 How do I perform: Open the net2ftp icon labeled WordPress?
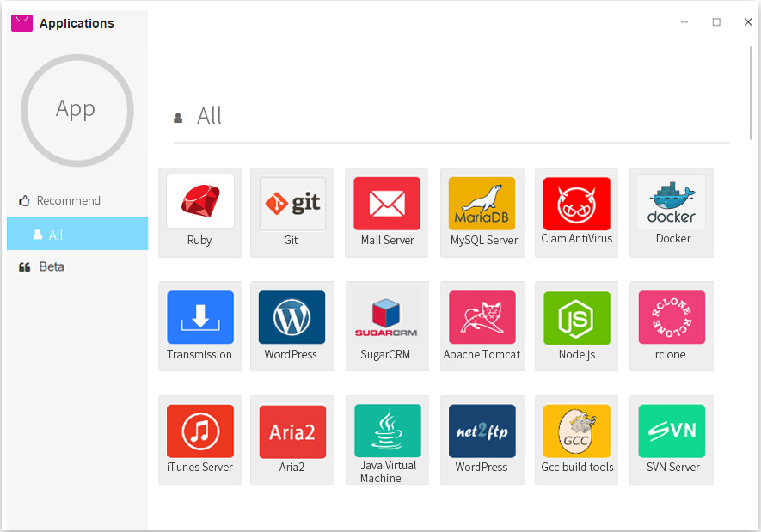[x=482, y=431]
